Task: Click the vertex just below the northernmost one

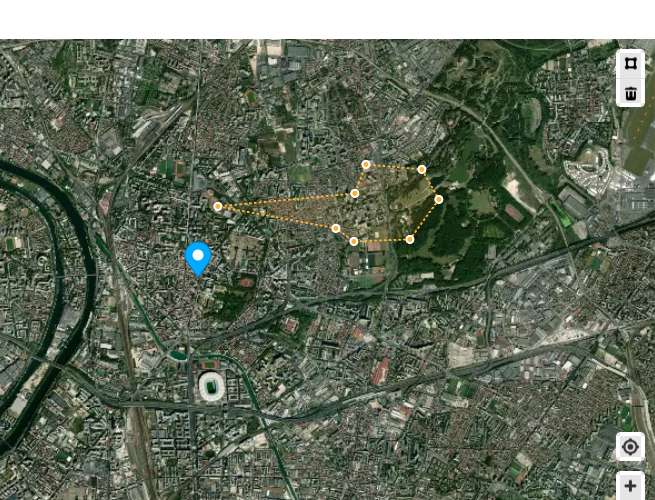Action: 355,193
